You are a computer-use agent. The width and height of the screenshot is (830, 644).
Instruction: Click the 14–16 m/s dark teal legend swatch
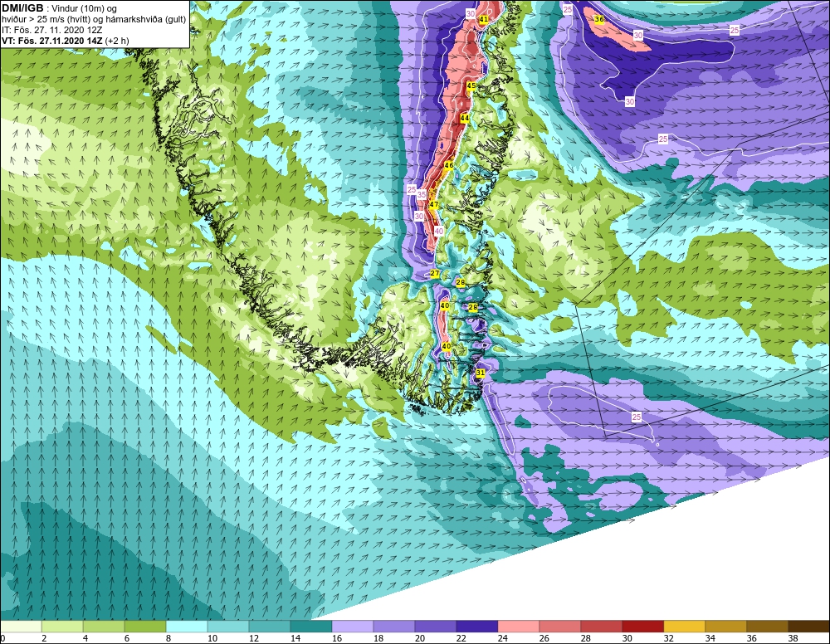(311, 627)
